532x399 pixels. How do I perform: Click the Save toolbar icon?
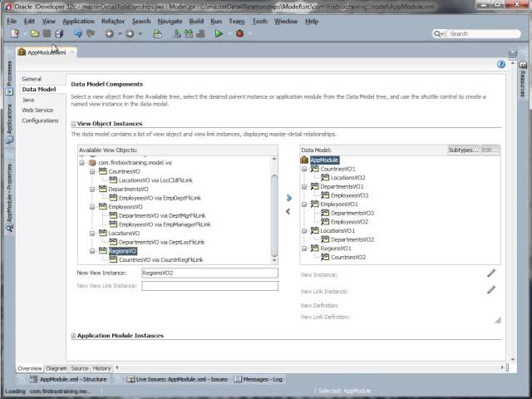click(47, 33)
